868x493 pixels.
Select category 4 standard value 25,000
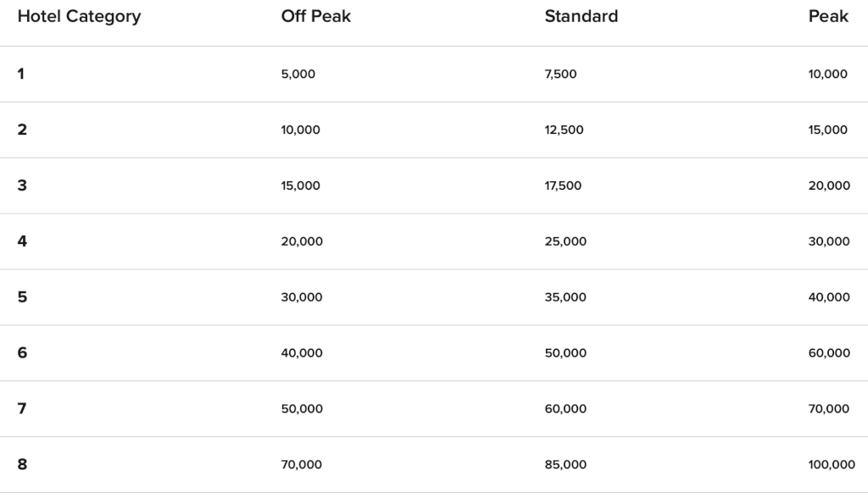pyautogui.click(x=565, y=241)
